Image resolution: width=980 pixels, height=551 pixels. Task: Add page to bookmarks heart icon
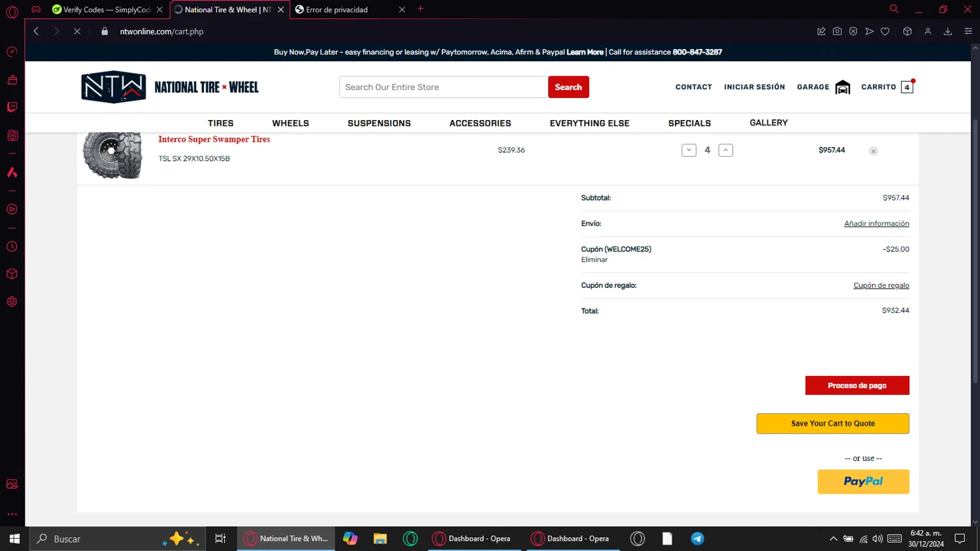point(885,31)
